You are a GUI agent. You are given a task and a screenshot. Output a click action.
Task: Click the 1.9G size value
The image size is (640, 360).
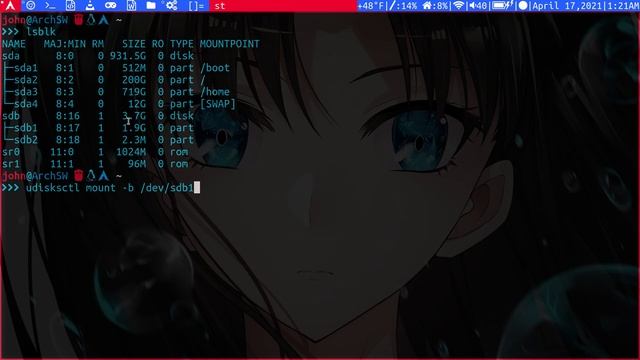coord(133,128)
